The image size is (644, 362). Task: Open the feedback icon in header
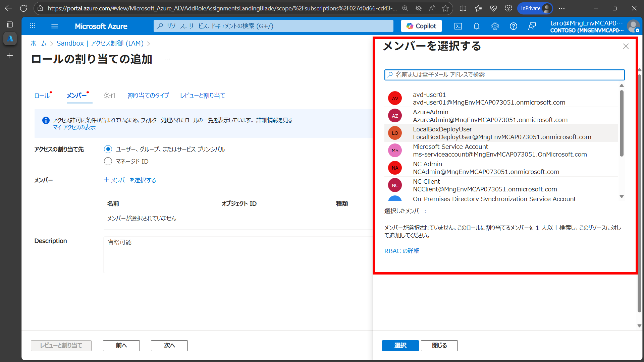tap(532, 26)
